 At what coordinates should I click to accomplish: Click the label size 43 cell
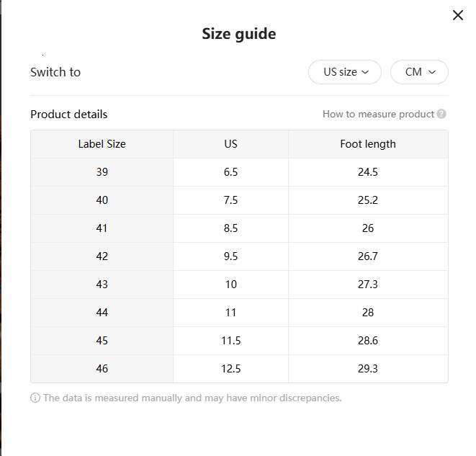click(x=102, y=285)
